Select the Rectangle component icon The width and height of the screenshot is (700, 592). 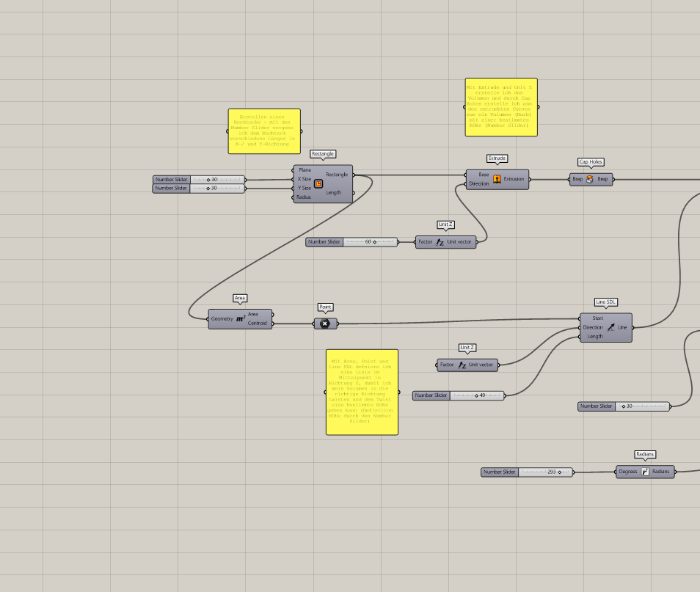point(318,184)
